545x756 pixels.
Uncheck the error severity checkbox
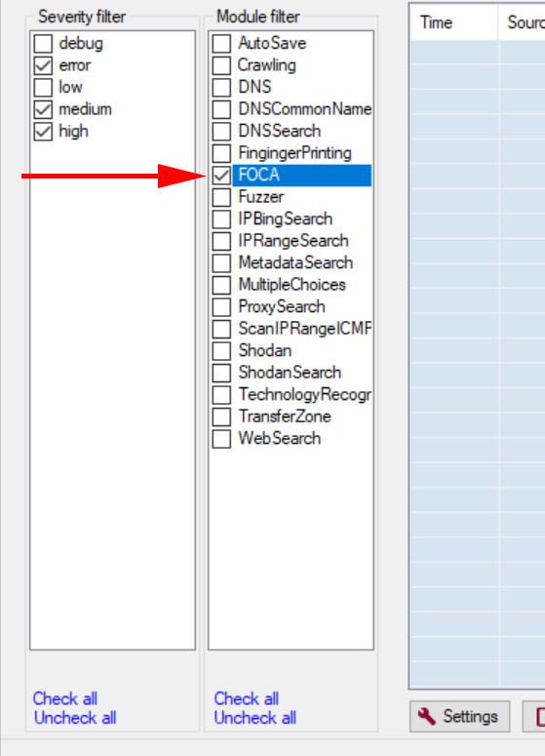[x=43, y=65]
